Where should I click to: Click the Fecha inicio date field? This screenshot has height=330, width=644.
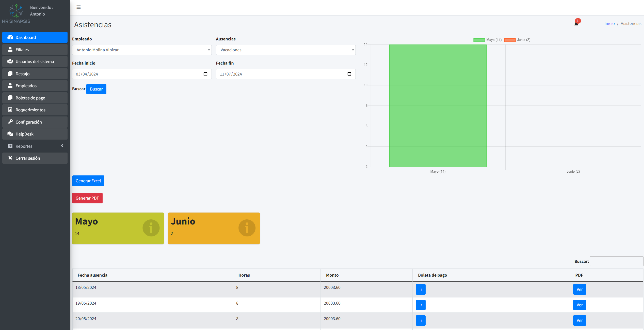click(x=142, y=74)
